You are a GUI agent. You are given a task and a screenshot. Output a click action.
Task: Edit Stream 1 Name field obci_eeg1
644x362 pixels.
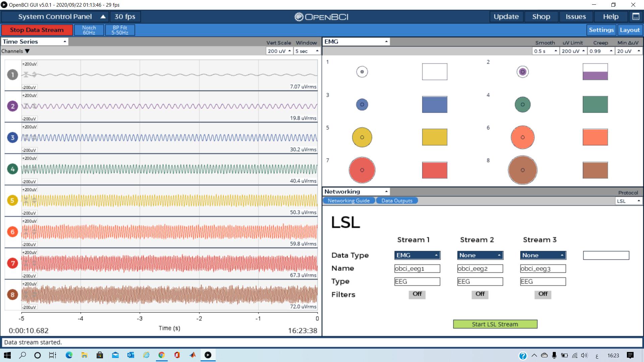click(x=417, y=268)
